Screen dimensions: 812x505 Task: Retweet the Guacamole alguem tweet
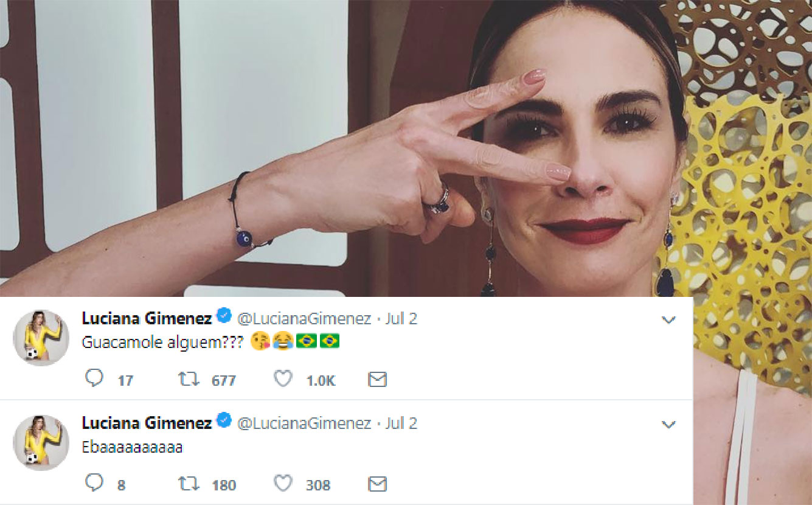click(x=189, y=380)
